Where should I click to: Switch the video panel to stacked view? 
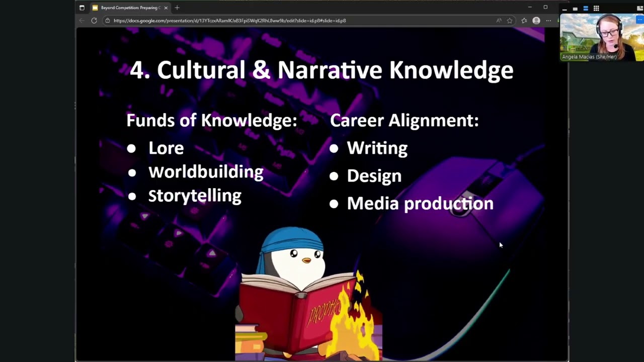[586, 9]
